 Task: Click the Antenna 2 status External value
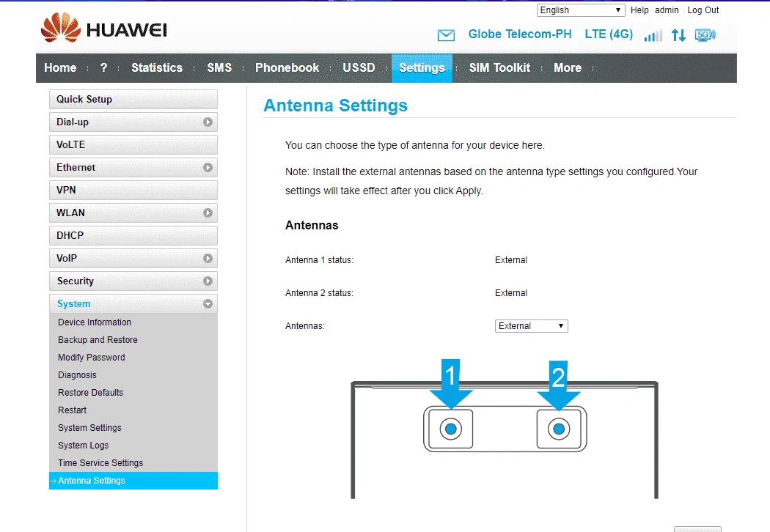pyautogui.click(x=510, y=293)
